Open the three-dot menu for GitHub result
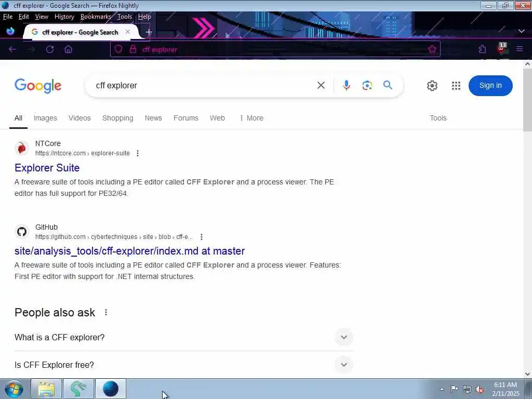The height and width of the screenshot is (399, 532). click(x=201, y=237)
